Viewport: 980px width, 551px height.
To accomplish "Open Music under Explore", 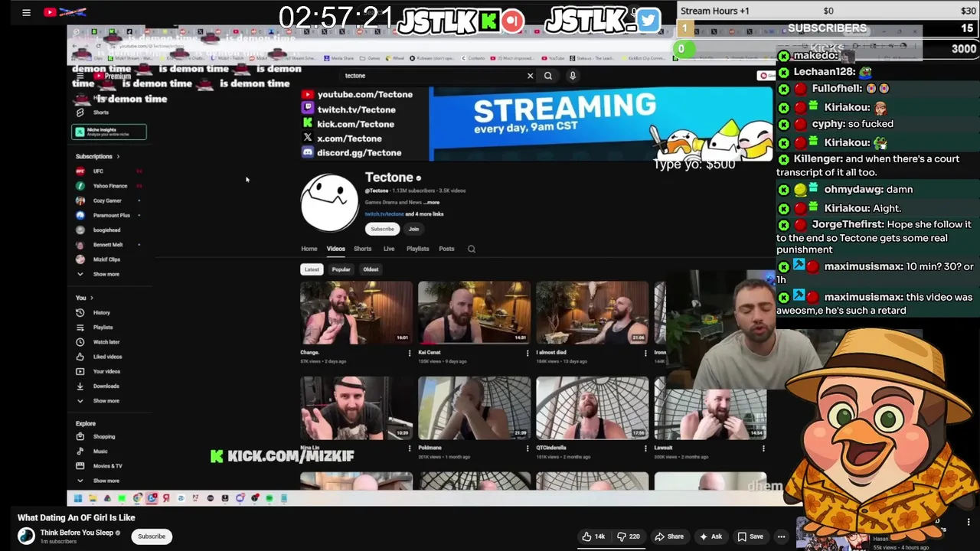I will coord(100,452).
